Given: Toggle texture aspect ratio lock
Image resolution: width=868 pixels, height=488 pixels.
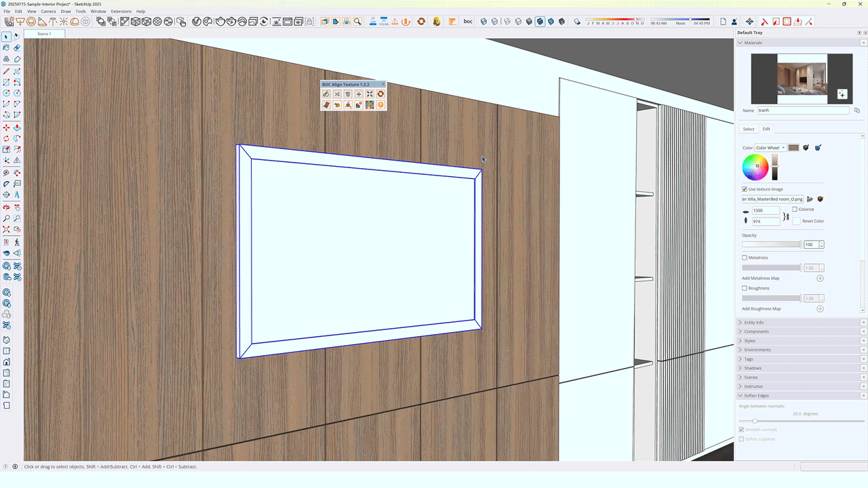Looking at the screenshot, I should coord(786,217).
